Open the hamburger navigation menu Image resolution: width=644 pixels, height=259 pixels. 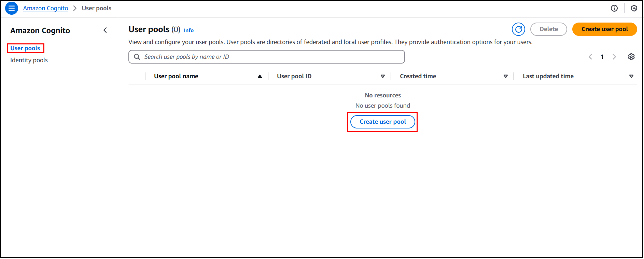(12, 8)
